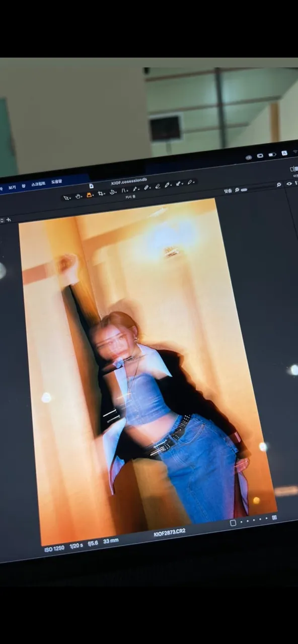Click the 맞춤 fit zoom button

(x=228, y=191)
